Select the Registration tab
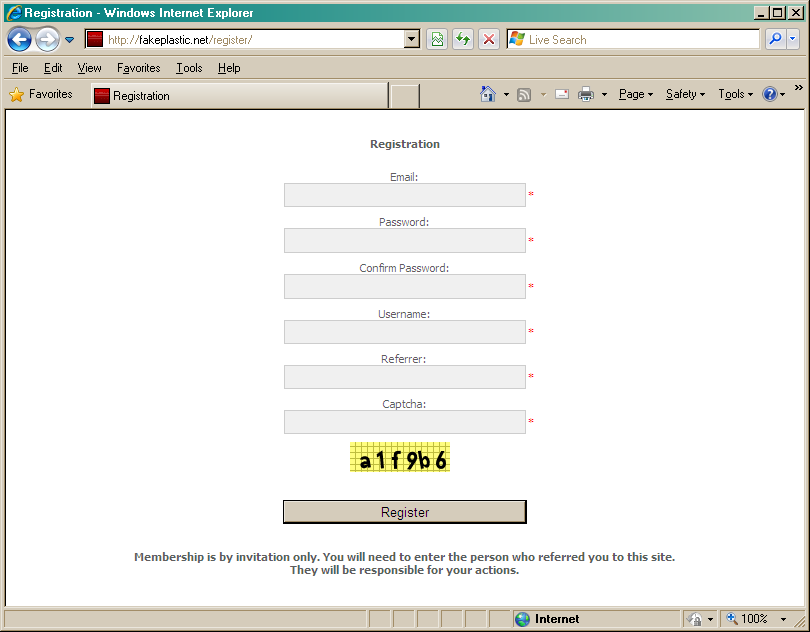 (140, 96)
